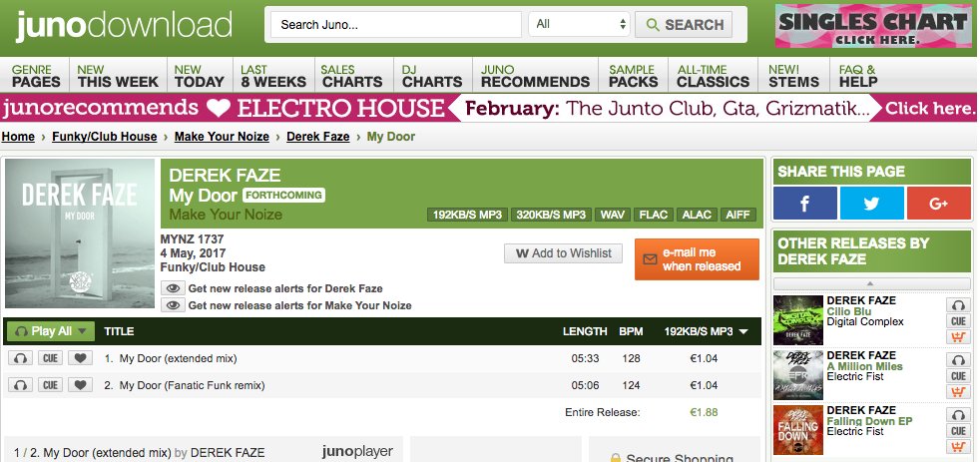Click the Search button
The width and height of the screenshot is (980, 462).
click(x=684, y=25)
